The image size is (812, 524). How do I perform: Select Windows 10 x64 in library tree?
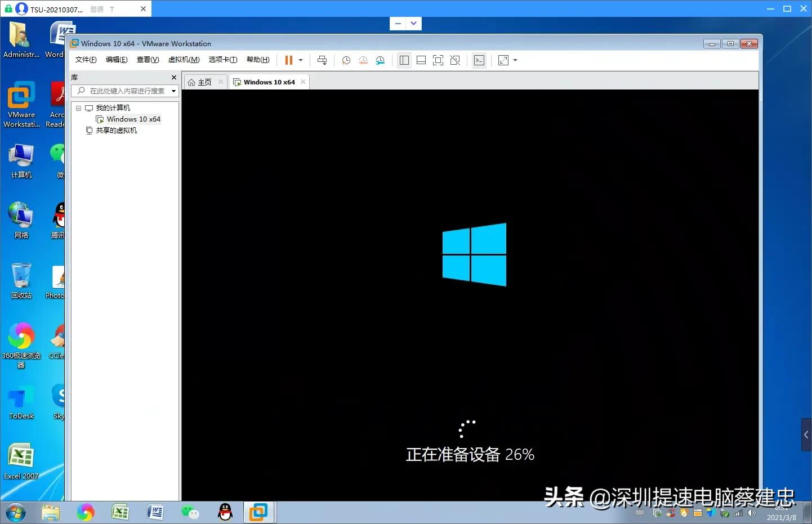tap(133, 119)
